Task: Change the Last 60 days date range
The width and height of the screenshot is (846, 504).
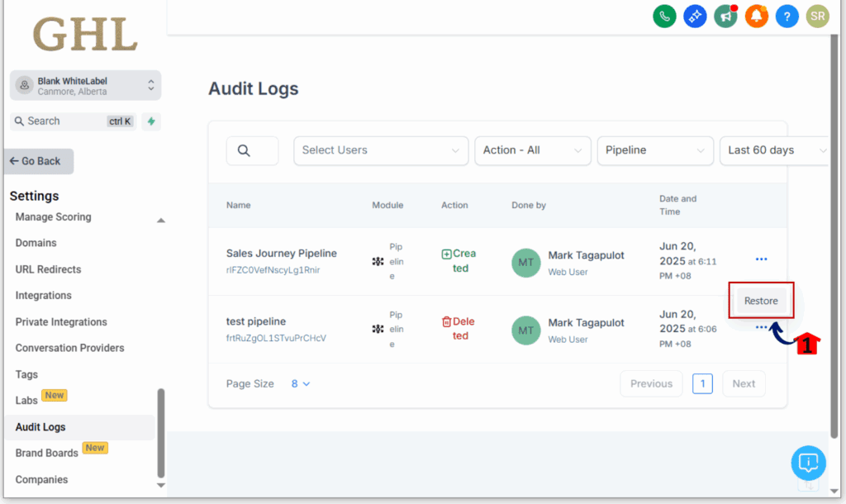Action: (775, 150)
